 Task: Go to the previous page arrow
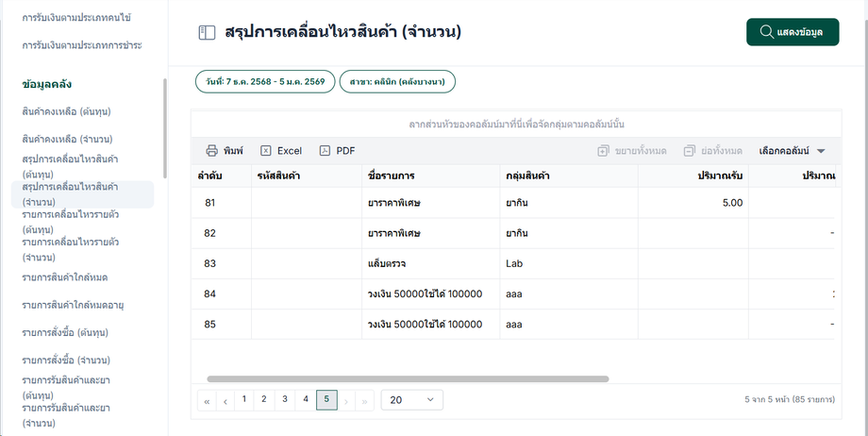pos(225,401)
